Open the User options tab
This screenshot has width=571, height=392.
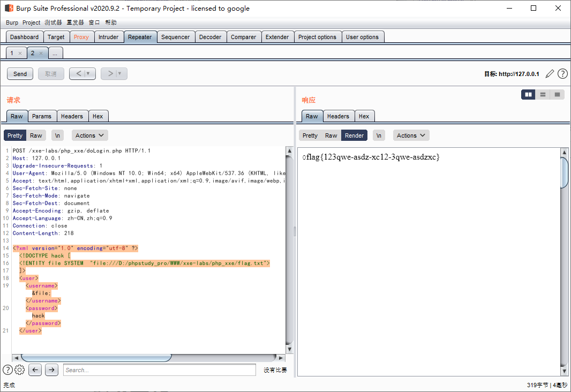362,37
